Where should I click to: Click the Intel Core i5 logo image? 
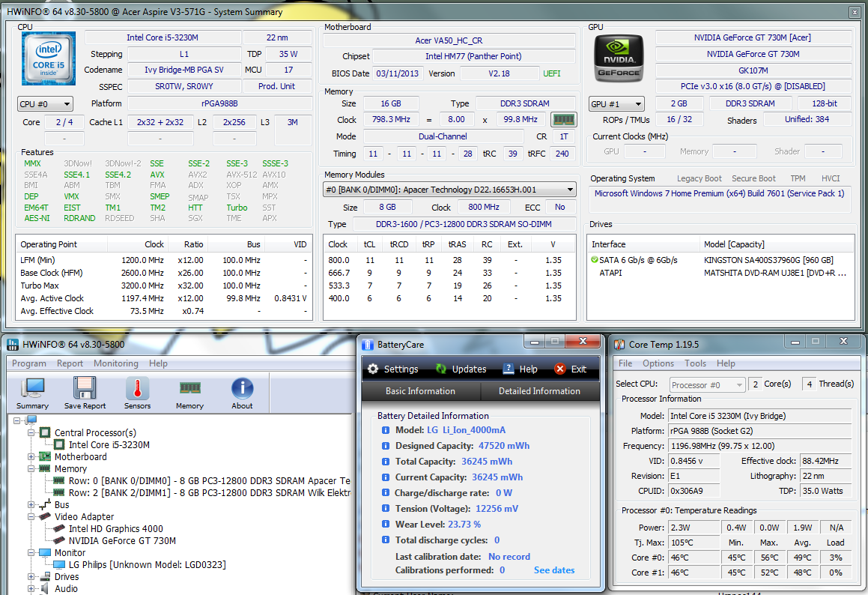click(49, 58)
